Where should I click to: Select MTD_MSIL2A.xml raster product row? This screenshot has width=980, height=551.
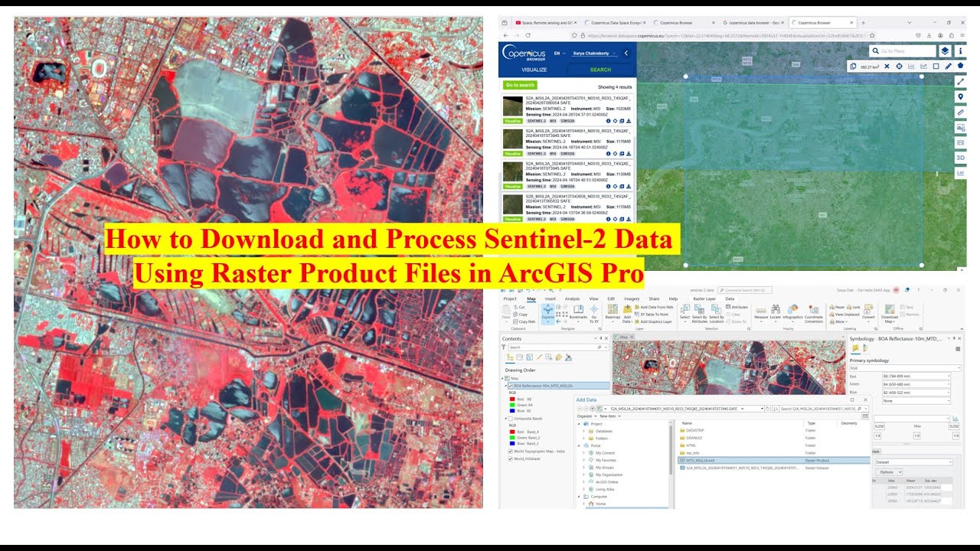773,460
